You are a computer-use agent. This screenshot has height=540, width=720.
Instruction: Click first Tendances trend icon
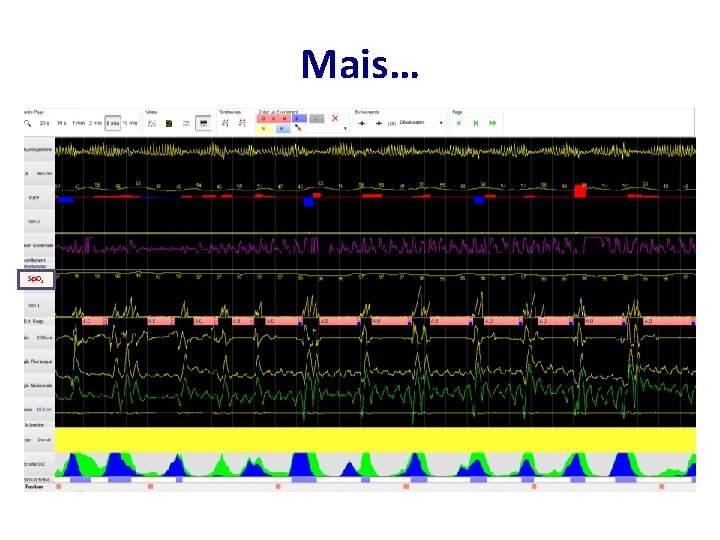pyautogui.click(x=225, y=123)
